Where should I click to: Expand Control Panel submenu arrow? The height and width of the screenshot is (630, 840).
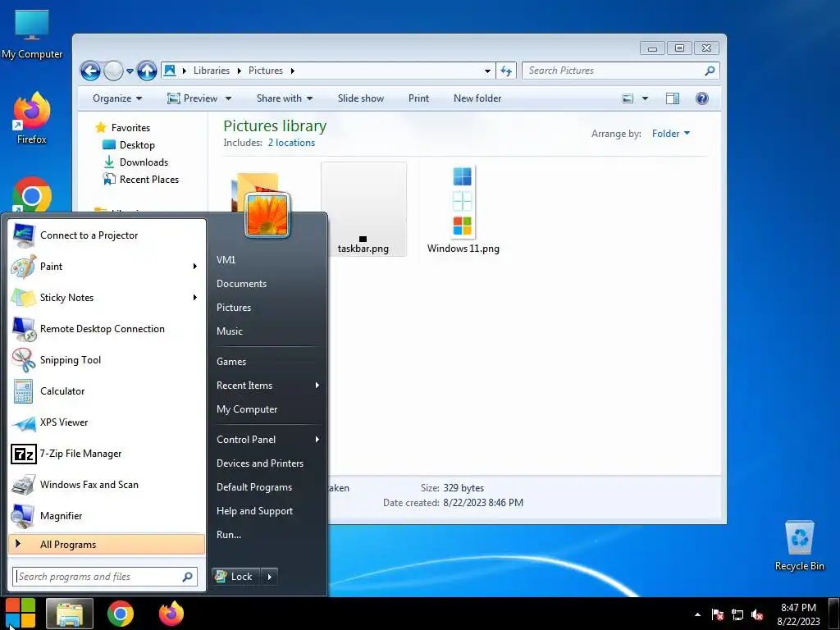click(x=317, y=440)
